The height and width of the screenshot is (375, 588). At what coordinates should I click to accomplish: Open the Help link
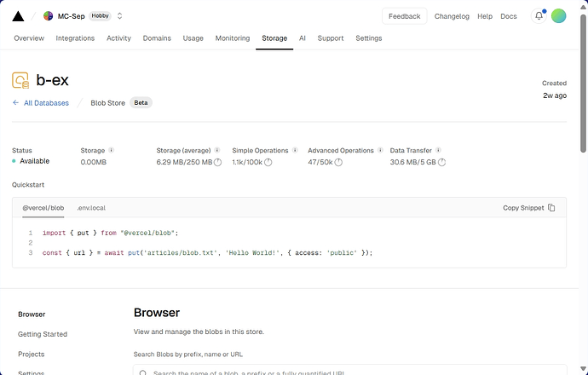pos(485,16)
